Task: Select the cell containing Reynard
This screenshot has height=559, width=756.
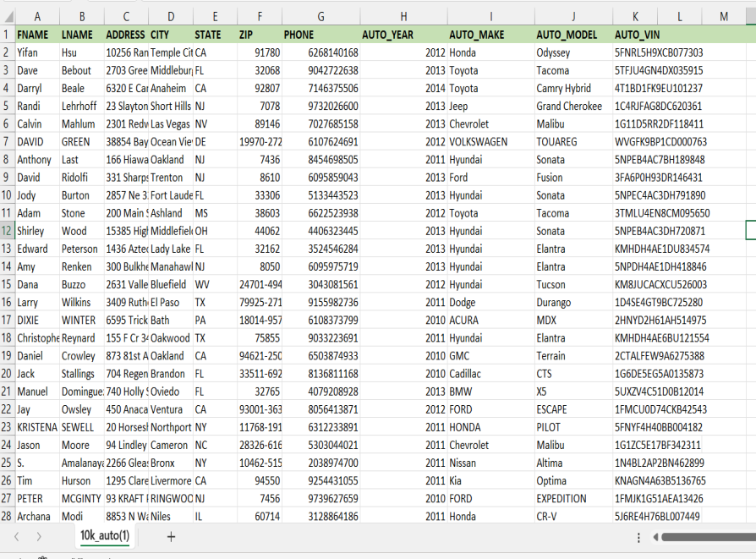Action: pos(81,338)
